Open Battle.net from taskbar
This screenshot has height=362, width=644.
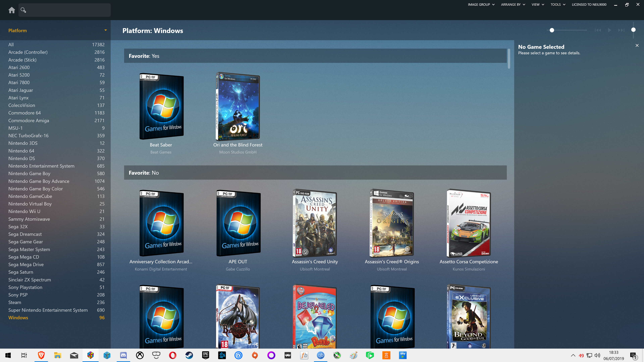pos(222,355)
